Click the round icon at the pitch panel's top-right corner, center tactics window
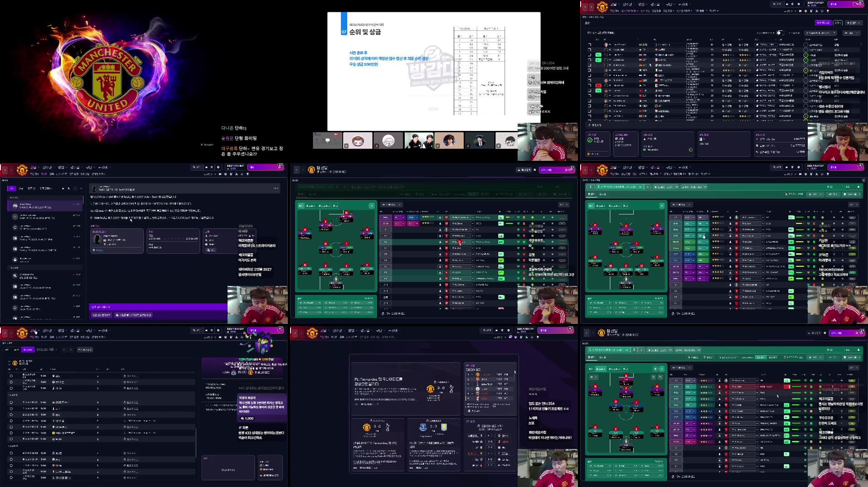Screen dimensions: 868x487 point(371,206)
